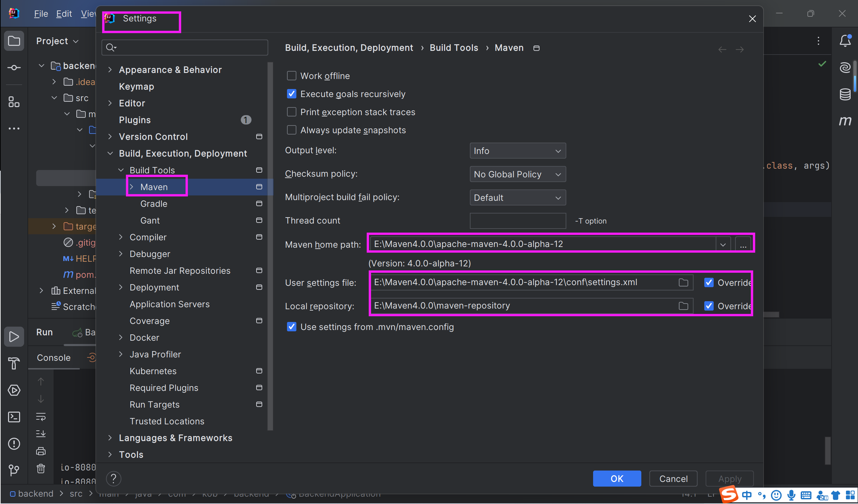Open the Build hammer tool window icon
858x504 pixels.
[14, 363]
